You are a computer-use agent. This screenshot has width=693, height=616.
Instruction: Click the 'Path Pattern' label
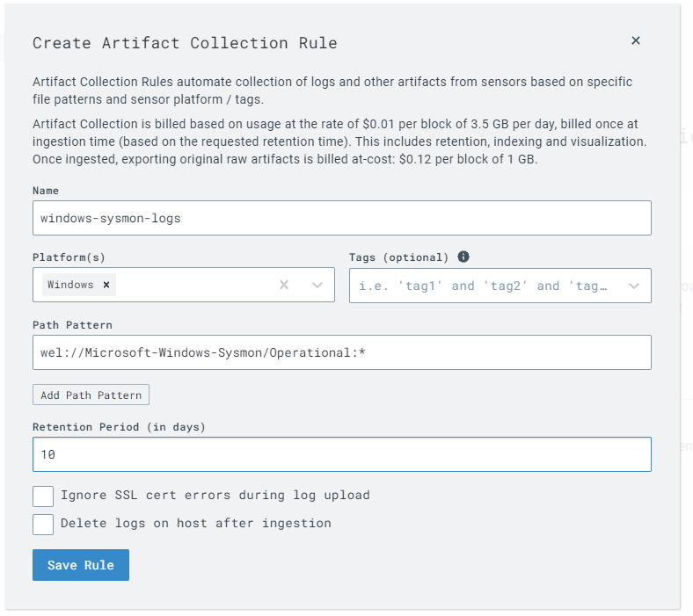(72, 325)
